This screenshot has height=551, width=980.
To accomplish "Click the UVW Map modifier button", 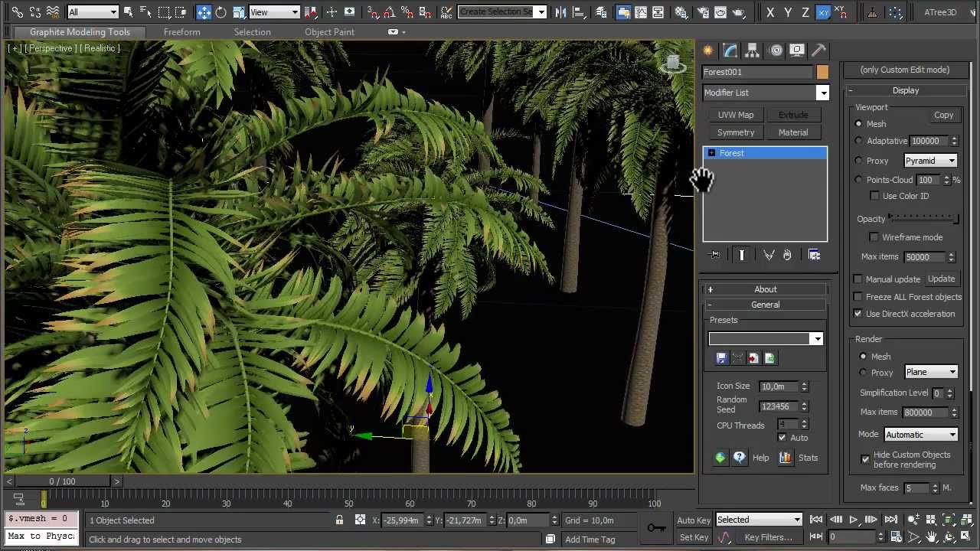I will (736, 115).
